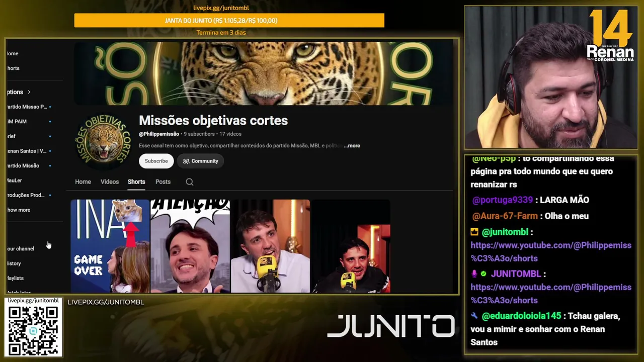The image size is (644, 362).
Task: Click the jaguar channel banner
Action: 264,73
